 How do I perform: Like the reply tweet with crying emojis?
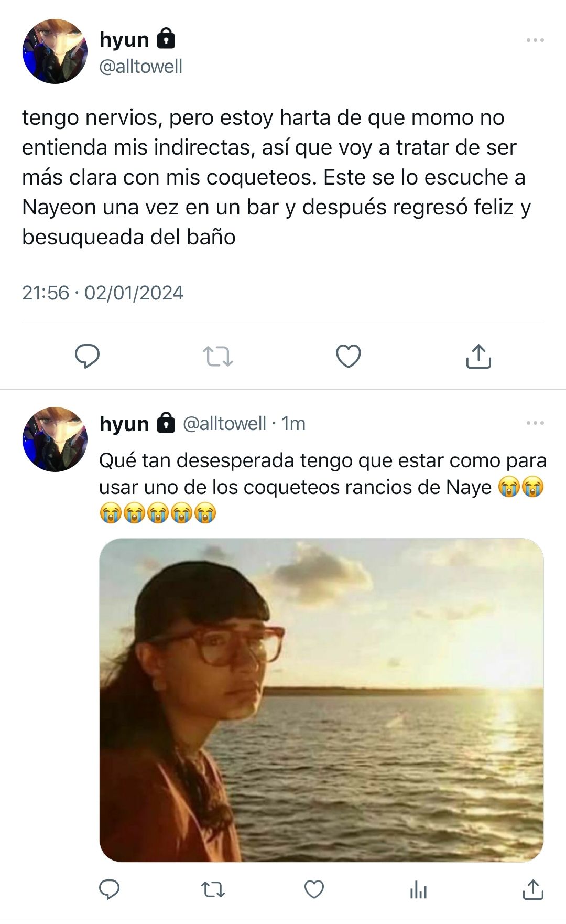(314, 889)
